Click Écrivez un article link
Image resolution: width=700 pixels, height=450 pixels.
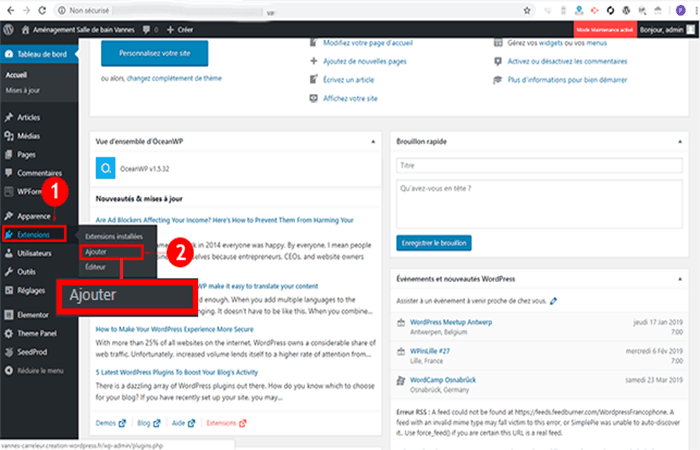click(x=349, y=79)
